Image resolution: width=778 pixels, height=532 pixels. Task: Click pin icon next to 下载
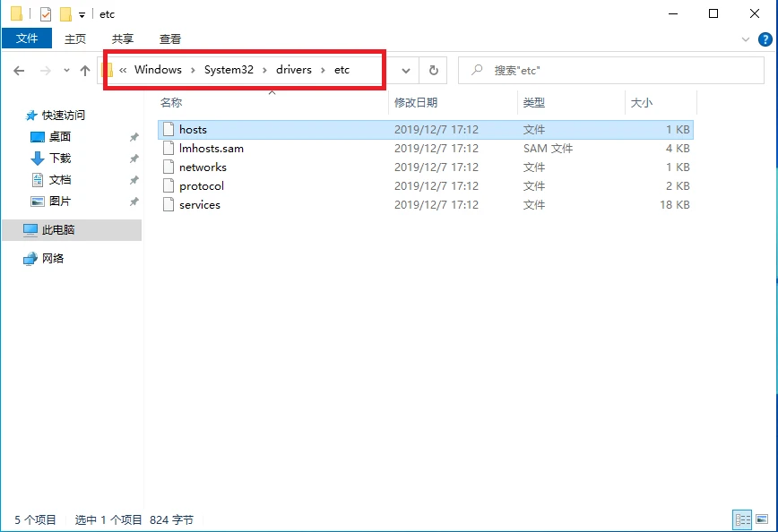(134, 159)
